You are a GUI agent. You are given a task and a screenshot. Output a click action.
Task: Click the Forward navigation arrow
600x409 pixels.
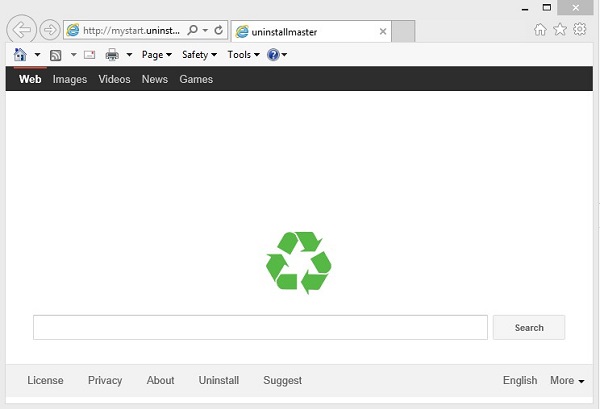[49, 30]
